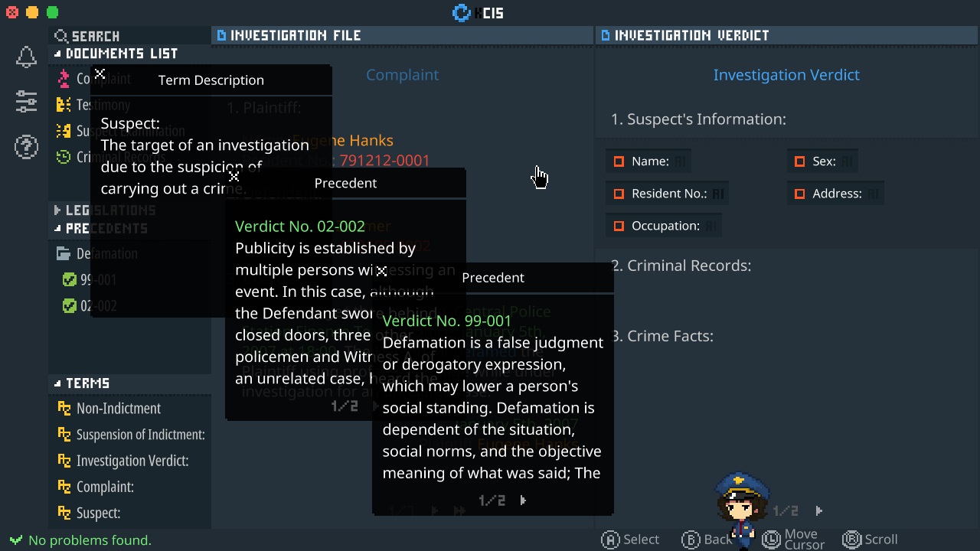The width and height of the screenshot is (980, 551).
Task: Toggle the checkmark beside precedent 02-002
Action: pos(71,305)
